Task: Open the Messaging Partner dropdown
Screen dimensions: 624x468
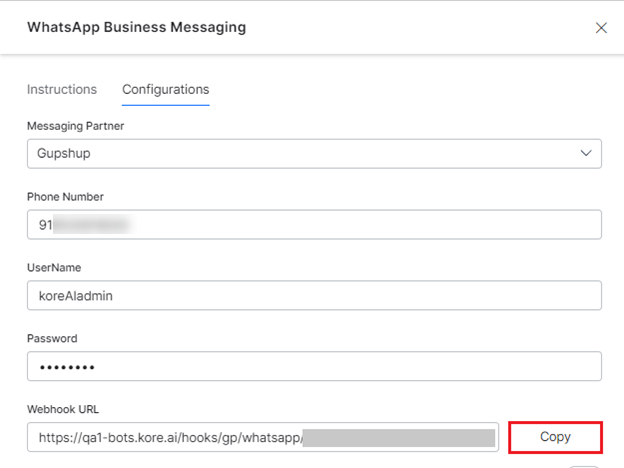Action: pyautogui.click(x=313, y=154)
